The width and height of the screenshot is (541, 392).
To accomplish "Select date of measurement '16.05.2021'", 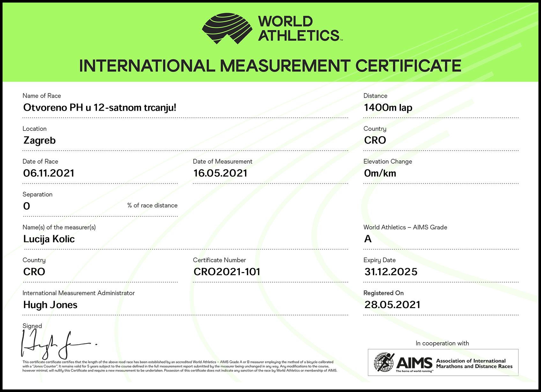I will pos(220,173).
